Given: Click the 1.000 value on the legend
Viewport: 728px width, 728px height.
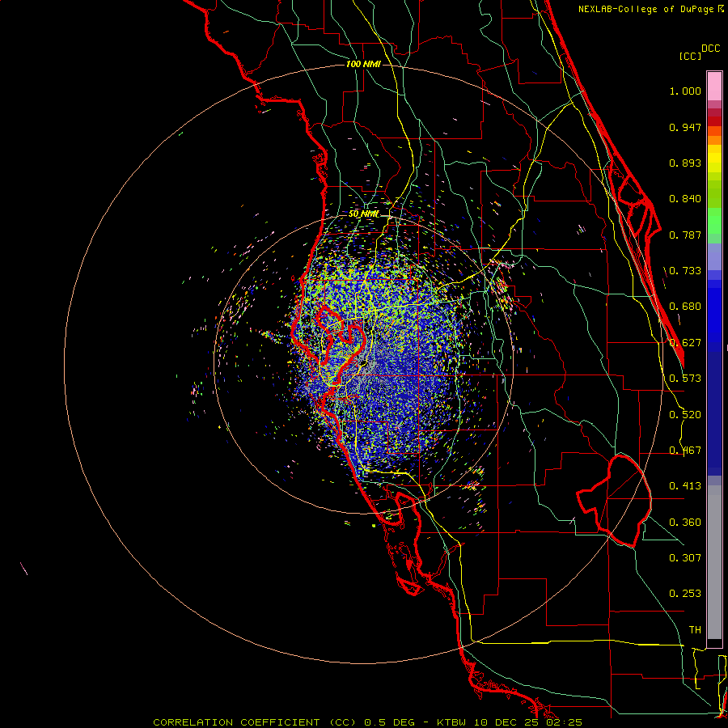Looking at the screenshot, I should (685, 91).
